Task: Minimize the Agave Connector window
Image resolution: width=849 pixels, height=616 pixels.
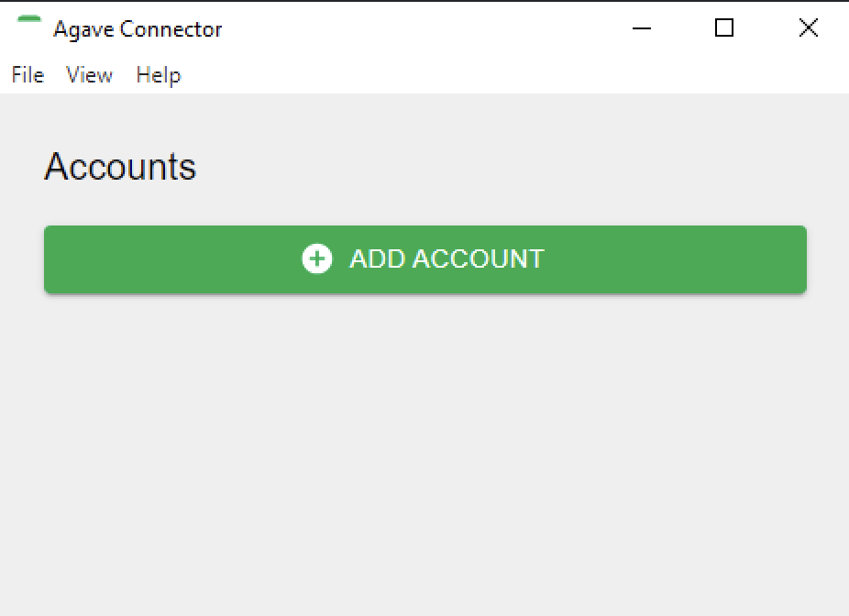Action: pos(642,28)
